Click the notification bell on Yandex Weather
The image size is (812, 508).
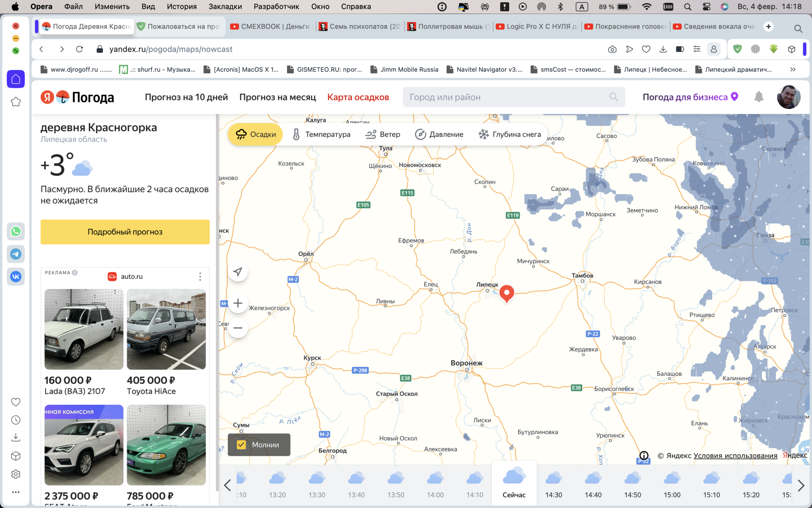point(759,97)
